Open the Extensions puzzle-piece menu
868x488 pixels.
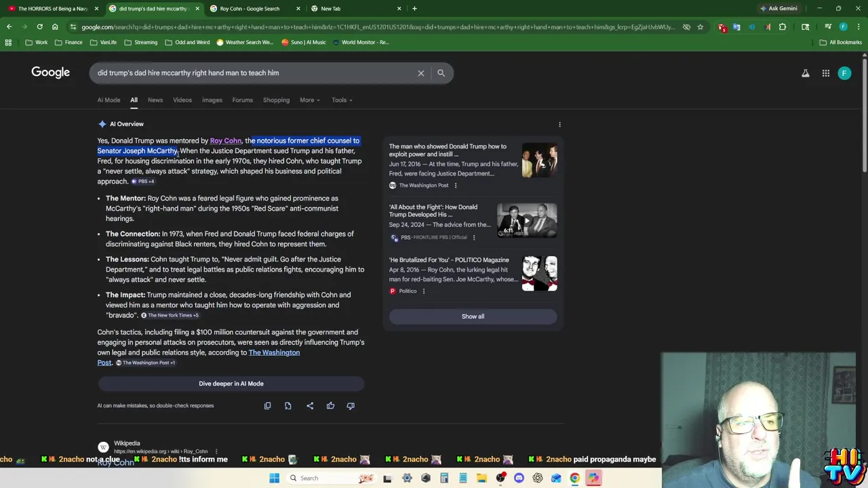point(783,27)
